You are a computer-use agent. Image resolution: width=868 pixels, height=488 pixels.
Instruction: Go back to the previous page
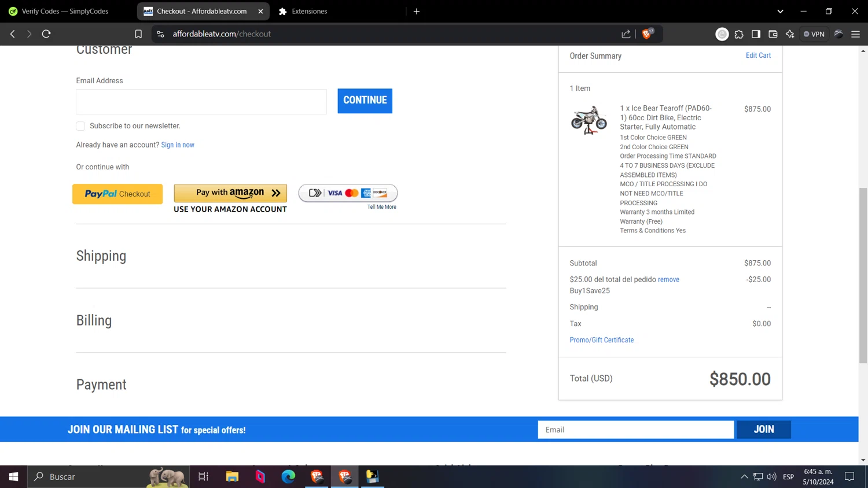(x=13, y=34)
